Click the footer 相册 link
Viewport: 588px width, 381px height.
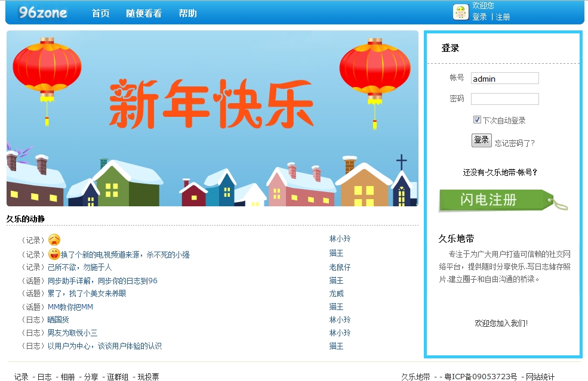point(68,376)
